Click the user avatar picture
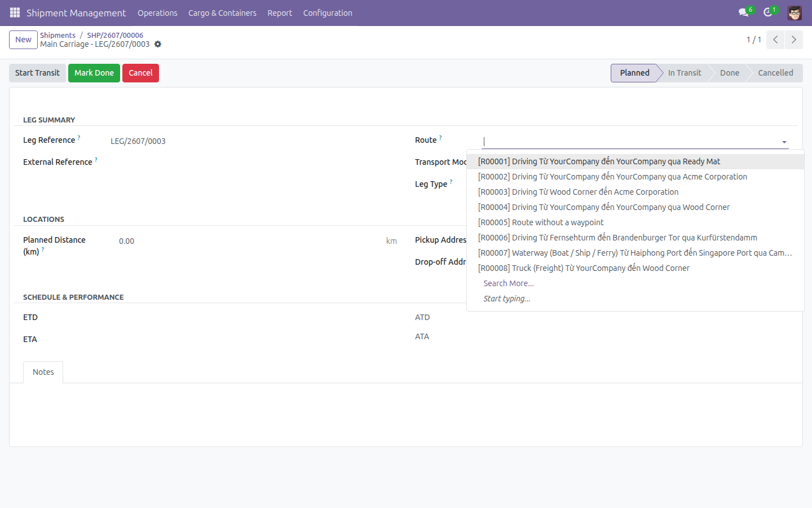Screen dimensions: 812x508 click(x=795, y=12)
